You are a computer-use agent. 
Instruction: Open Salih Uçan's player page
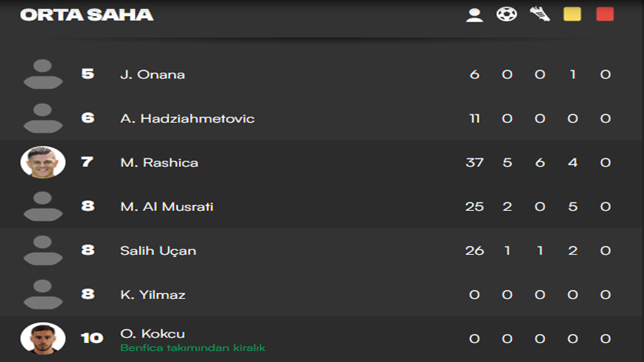tap(158, 250)
